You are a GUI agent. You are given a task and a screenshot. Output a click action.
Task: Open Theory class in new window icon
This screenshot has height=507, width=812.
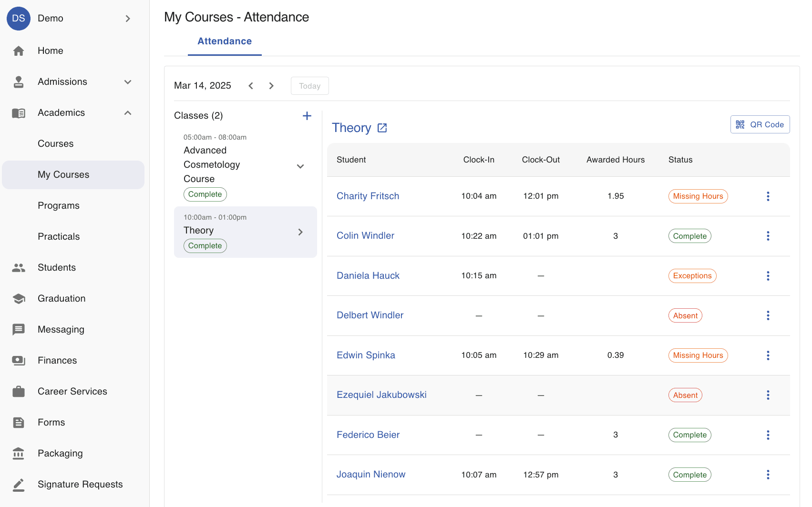382,128
